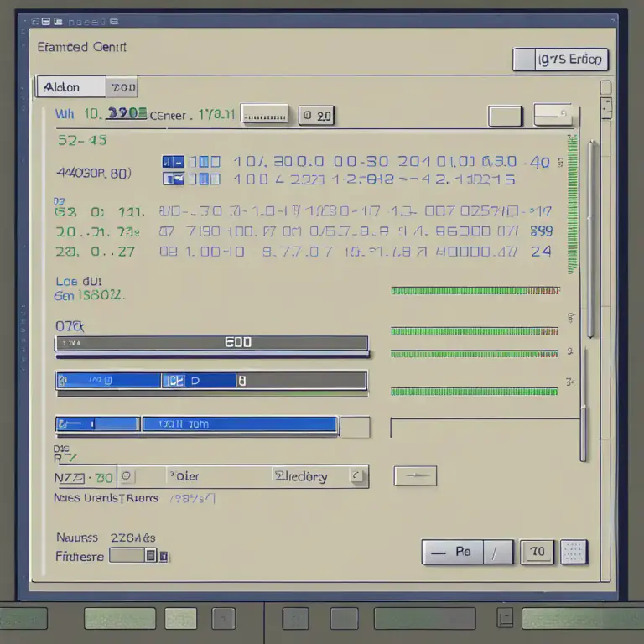
Task: Click into the "Firıtlesre" input field
Action: (127, 556)
